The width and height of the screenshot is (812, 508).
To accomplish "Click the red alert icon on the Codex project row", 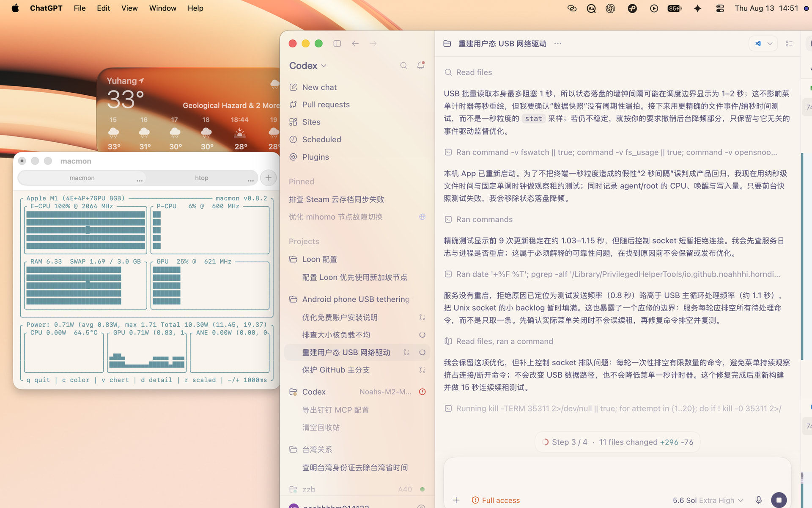I will (422, 392).
